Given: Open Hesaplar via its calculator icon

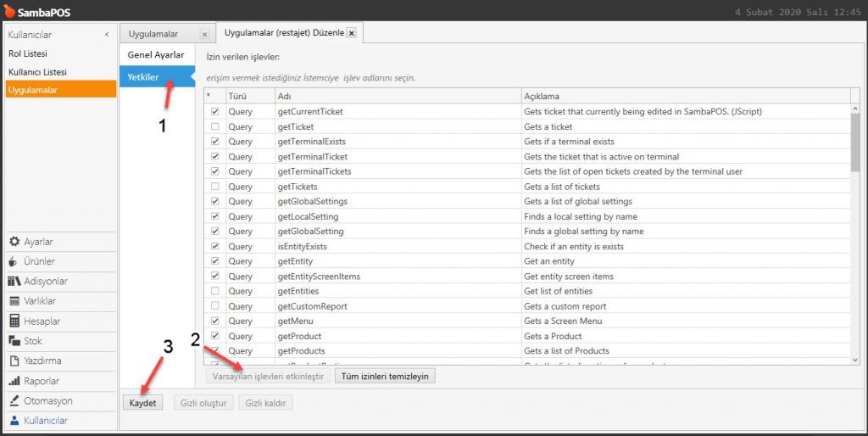Looking at the screenshot, I should click(x=14, y=321).
